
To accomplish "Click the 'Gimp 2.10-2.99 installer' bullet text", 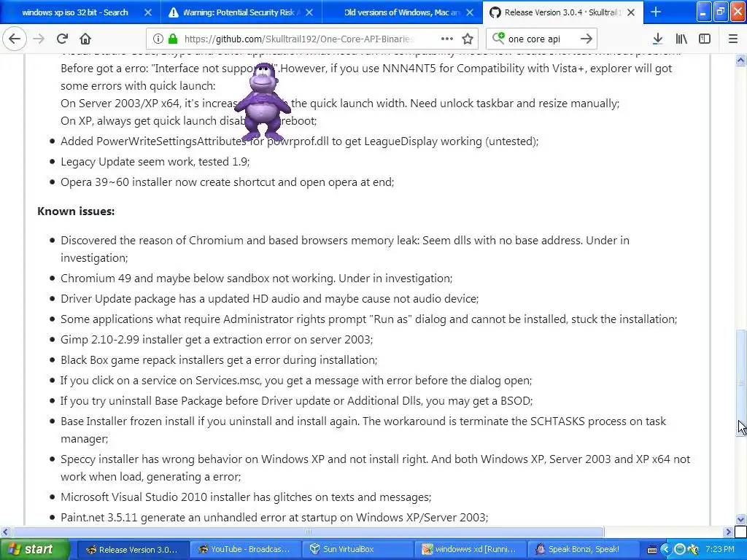I will point(217,340).
